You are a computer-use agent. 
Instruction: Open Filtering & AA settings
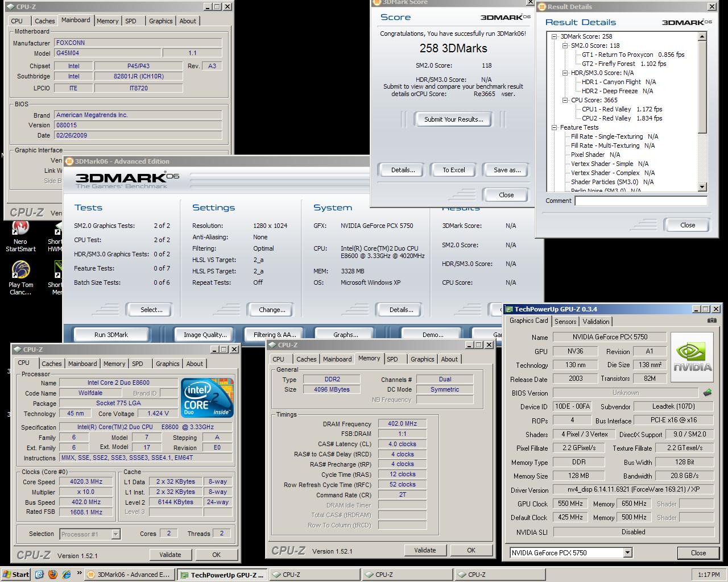point(275,335)
